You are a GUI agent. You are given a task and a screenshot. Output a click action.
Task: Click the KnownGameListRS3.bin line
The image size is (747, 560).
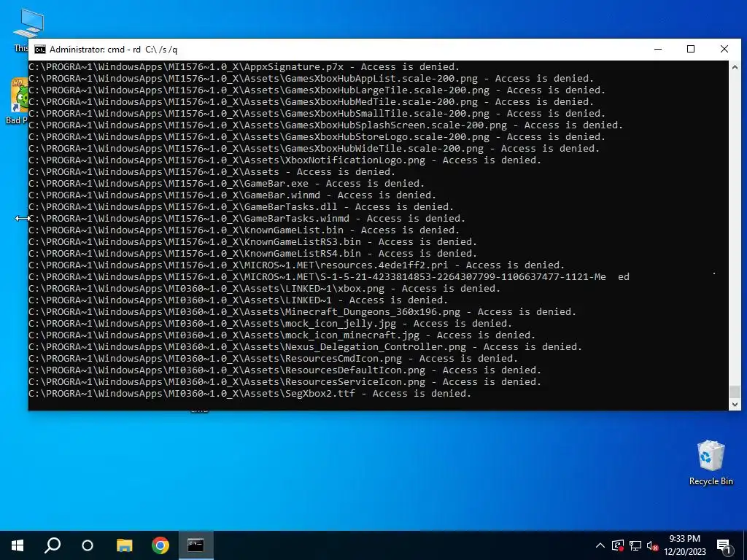click(x=252, y=242)
